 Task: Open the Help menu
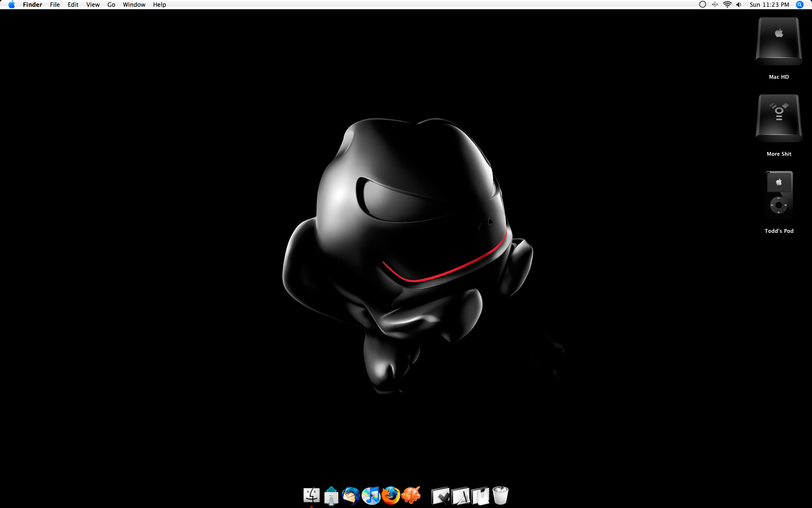point(159,5)
